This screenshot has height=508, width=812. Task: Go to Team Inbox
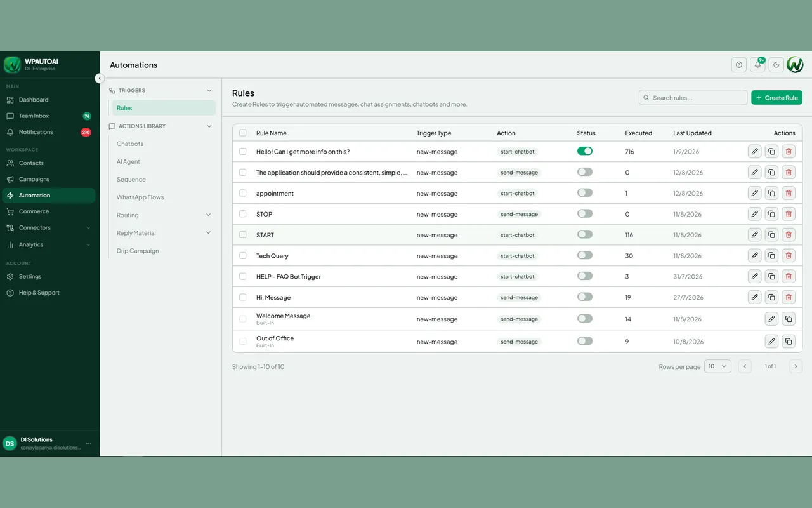49,116
